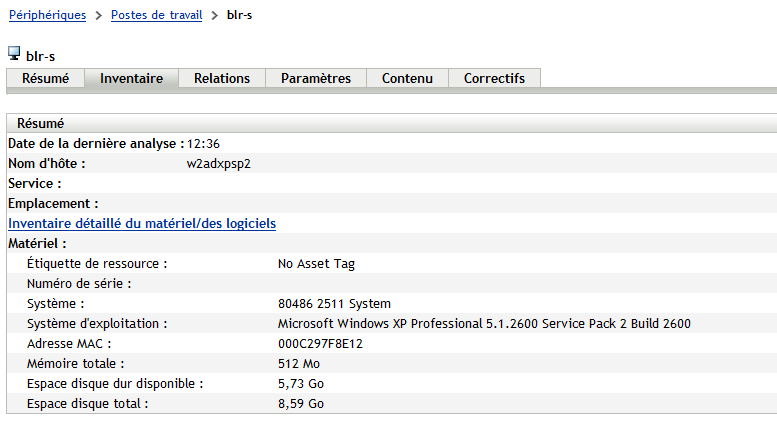This screenshot has width=777, height=423.
Task: Select the blr-s breadcrumb text
Action: 240,15
